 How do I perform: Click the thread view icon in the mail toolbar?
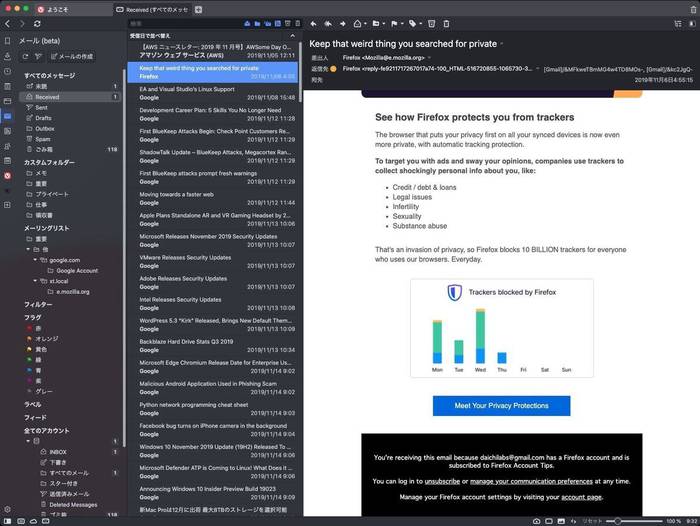678,24
